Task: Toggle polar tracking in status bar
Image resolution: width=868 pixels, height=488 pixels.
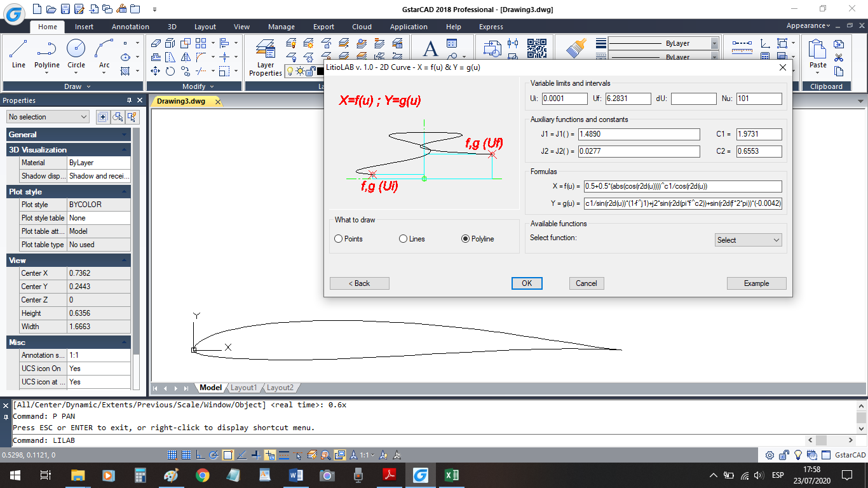Action: 214,455
